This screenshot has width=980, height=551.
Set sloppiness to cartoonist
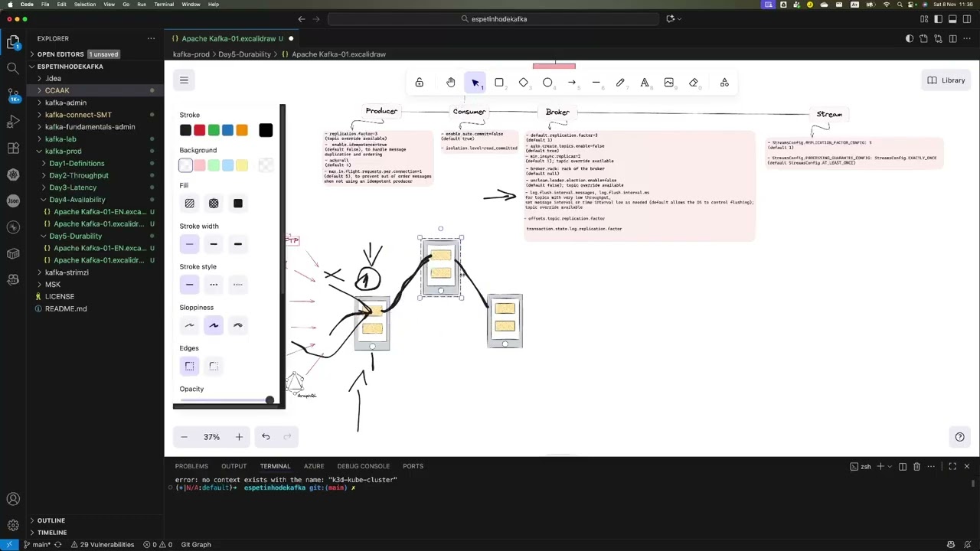tap(238, 325)
